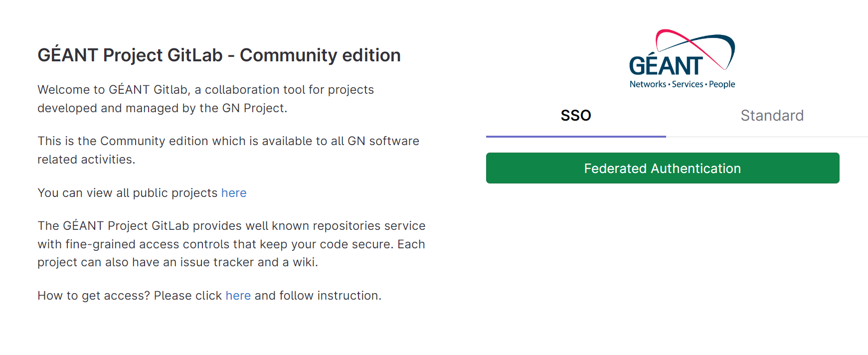Click the 'You can view all public projects' text

[128, 193]
